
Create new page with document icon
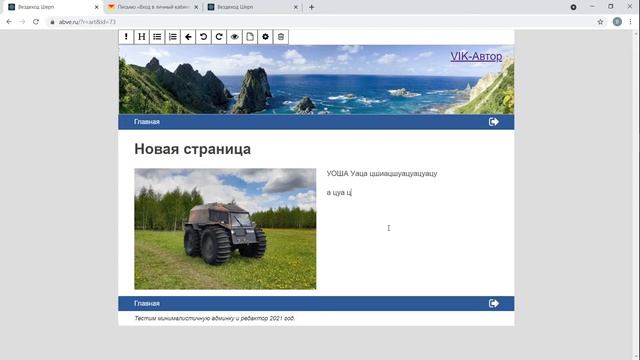250,37
